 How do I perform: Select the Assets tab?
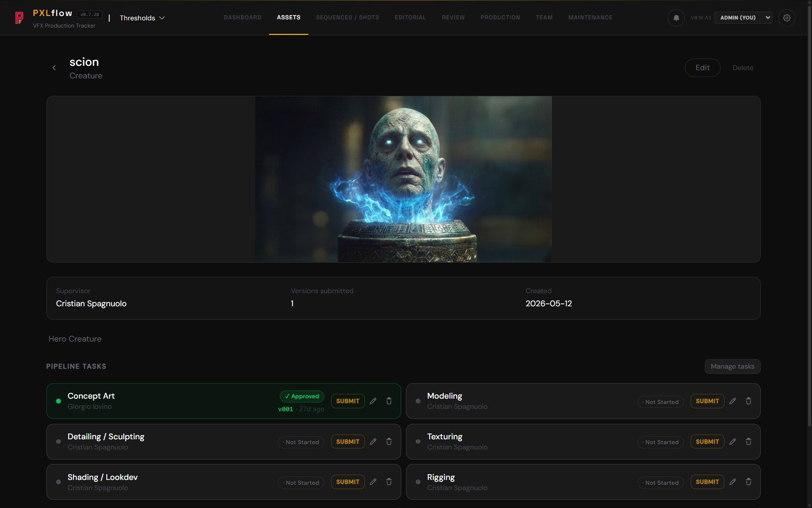(x=289, y=17)
